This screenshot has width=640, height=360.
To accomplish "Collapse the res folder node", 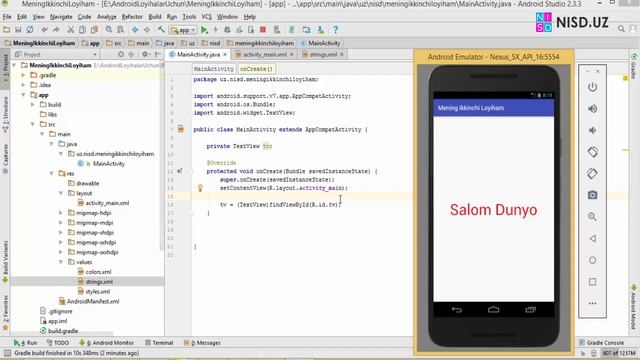I will 51,173.
